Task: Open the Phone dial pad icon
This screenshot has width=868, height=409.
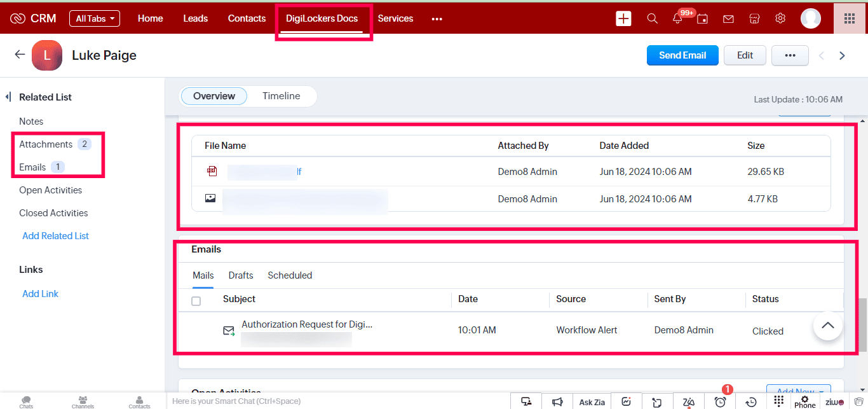Action: pyautogui.click(x=779, y=401)
